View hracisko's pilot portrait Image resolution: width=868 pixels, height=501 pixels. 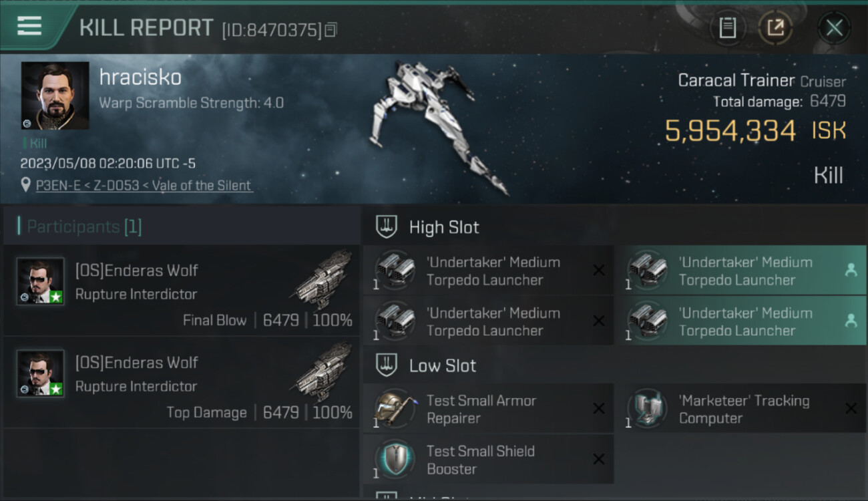(x=55, y=96)
